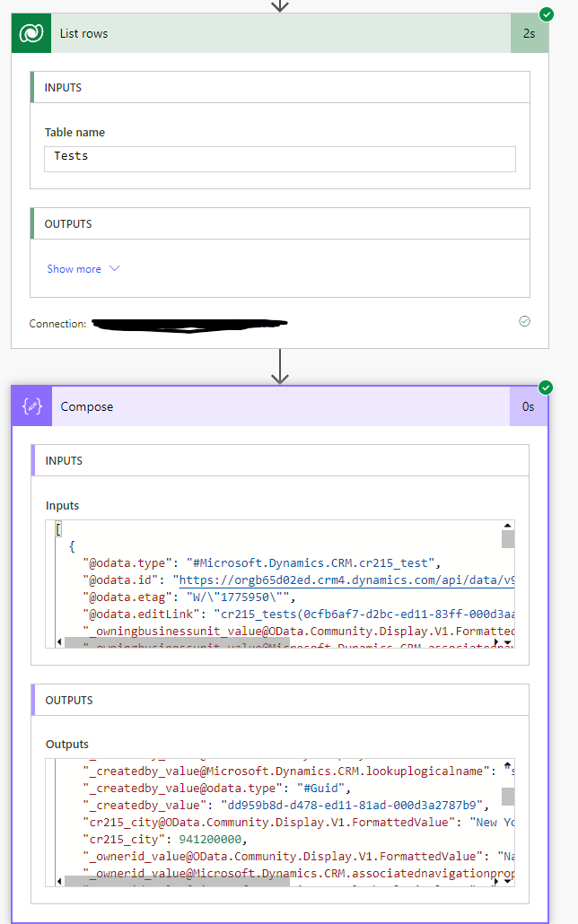The height and width of the screenshot is (924, 578).
Task: Click the Outputs vertical scrollbar thumb
Action: pyautogui.click(x=508, y=797)
